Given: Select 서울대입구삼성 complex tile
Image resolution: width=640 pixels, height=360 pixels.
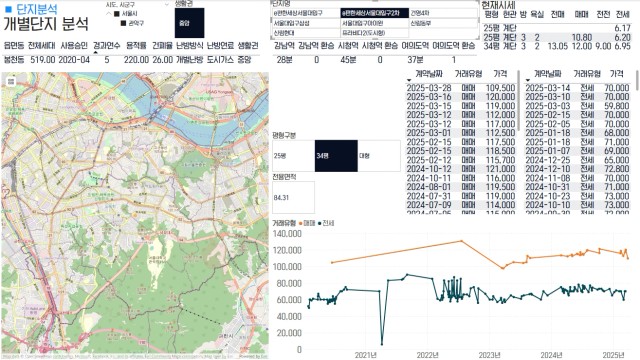Looking at the screenshot, I should [x=306, y=23].
